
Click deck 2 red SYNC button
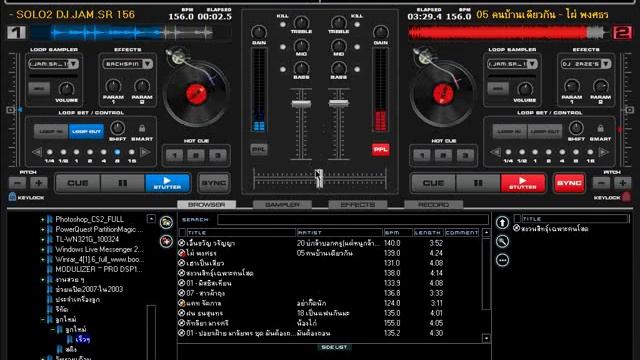click(x=569, y=183)
